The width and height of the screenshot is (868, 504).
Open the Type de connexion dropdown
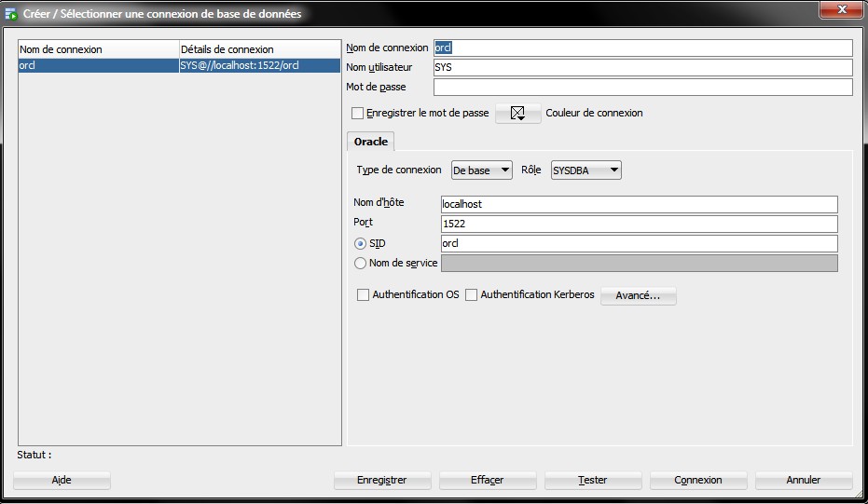click(482, 170)
